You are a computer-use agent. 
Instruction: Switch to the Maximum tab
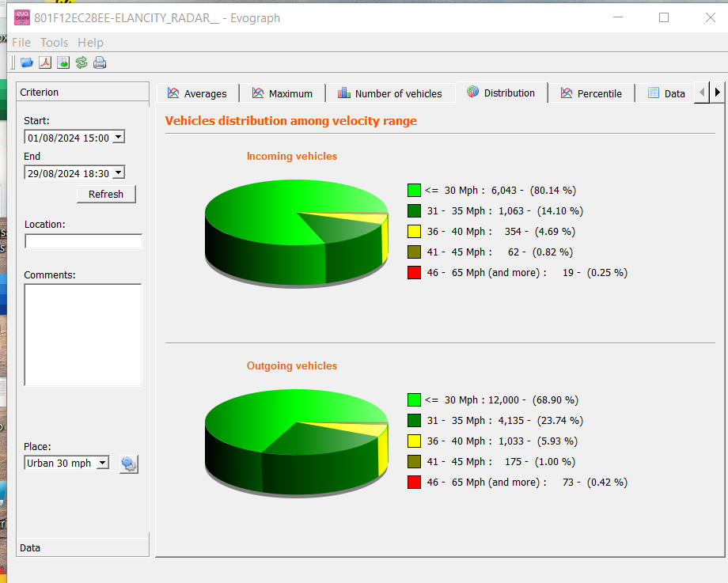pos(282,93)
